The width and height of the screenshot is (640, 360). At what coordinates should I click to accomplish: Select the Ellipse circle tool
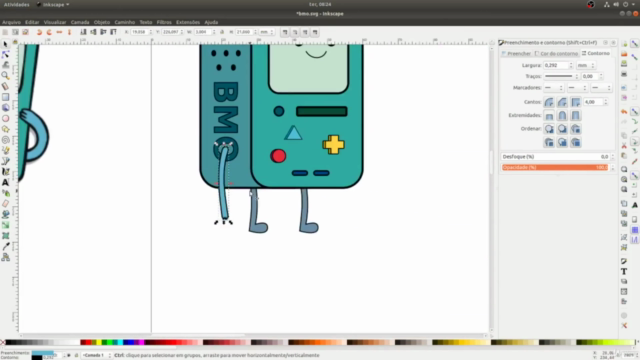click(x=5, y=118)
